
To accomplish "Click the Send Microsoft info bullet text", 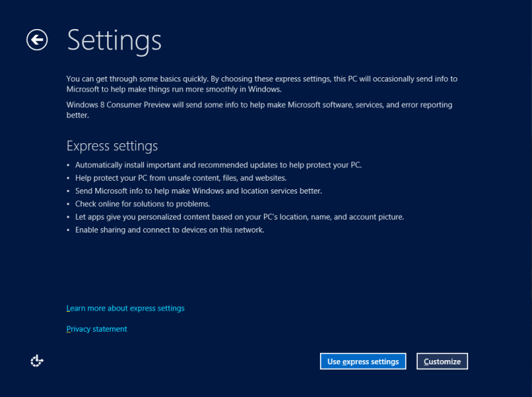I will click(x=199, y=191).
